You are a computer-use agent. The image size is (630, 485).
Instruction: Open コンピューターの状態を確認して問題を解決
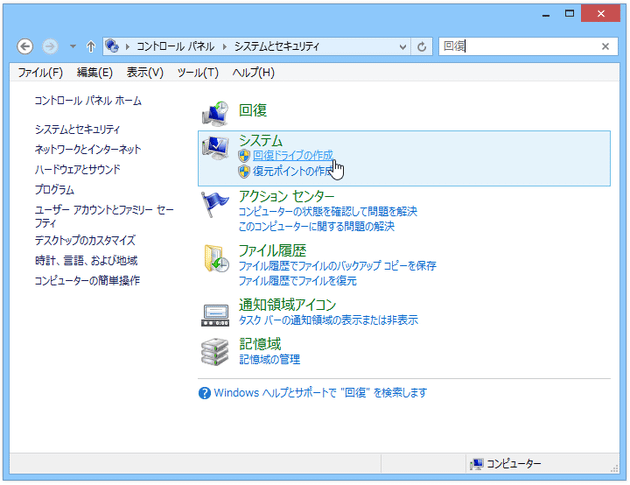[328, 211]
